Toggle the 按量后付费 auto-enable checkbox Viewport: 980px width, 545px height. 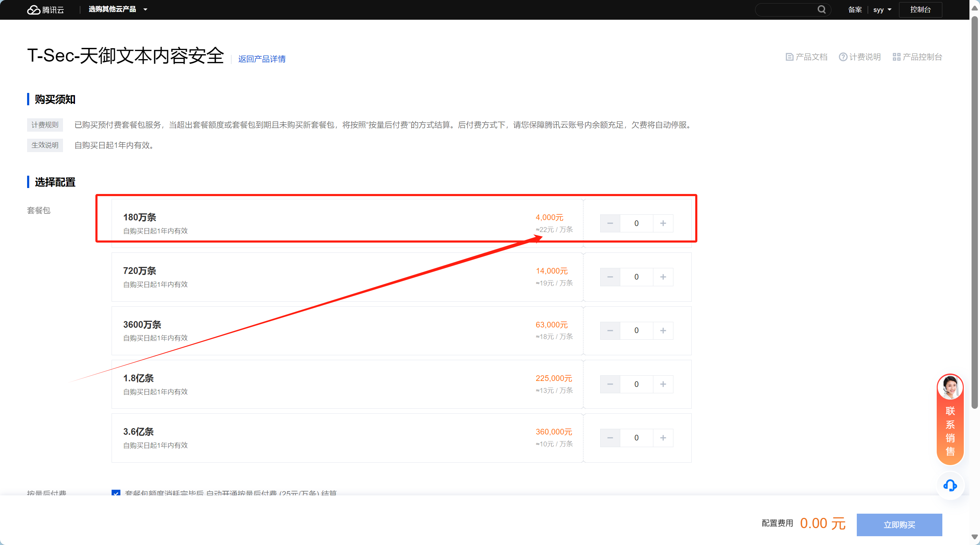coord(116,493)
